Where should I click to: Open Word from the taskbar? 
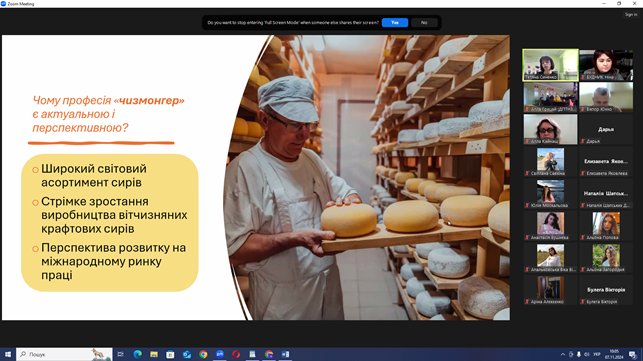pyautogui.click(x=285, y=354)
